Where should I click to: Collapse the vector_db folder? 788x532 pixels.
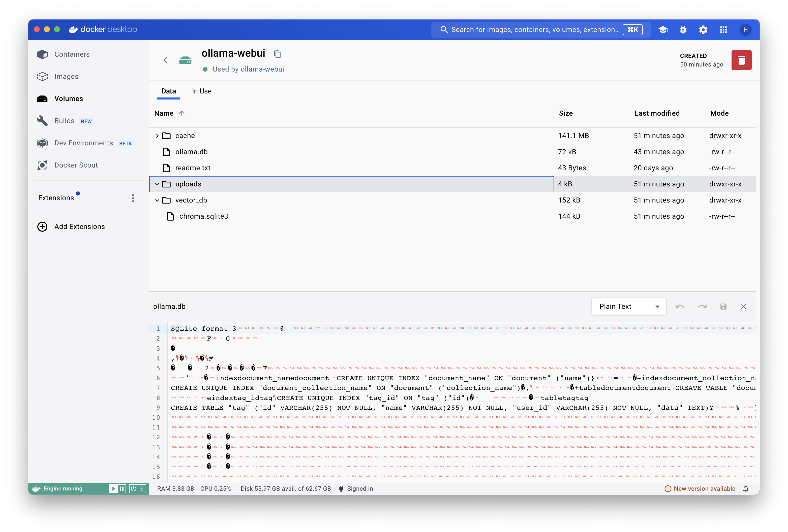[x=157, y=200]
